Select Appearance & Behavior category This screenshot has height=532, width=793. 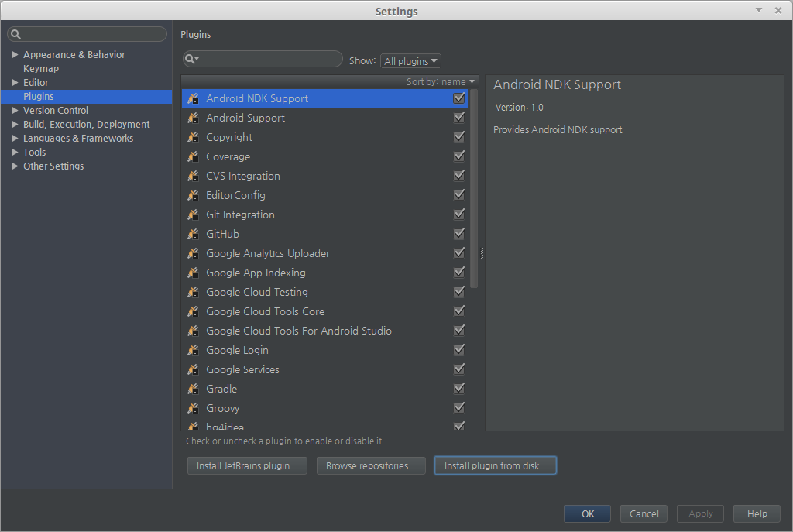coord(74,55)
